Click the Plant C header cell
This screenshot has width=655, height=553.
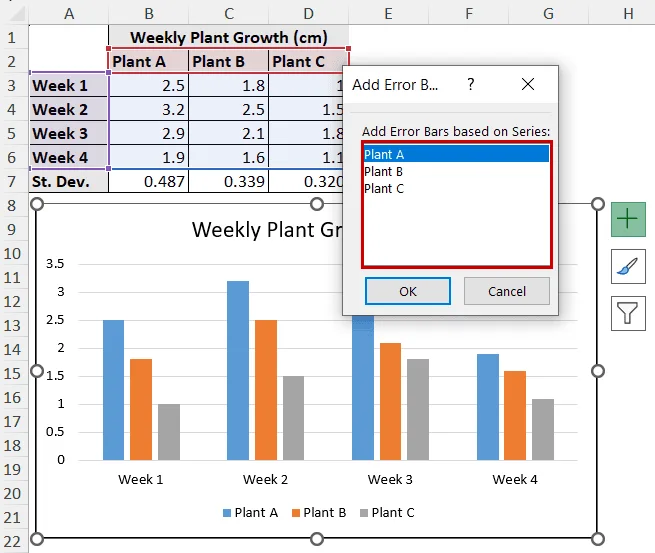(308, 61)
